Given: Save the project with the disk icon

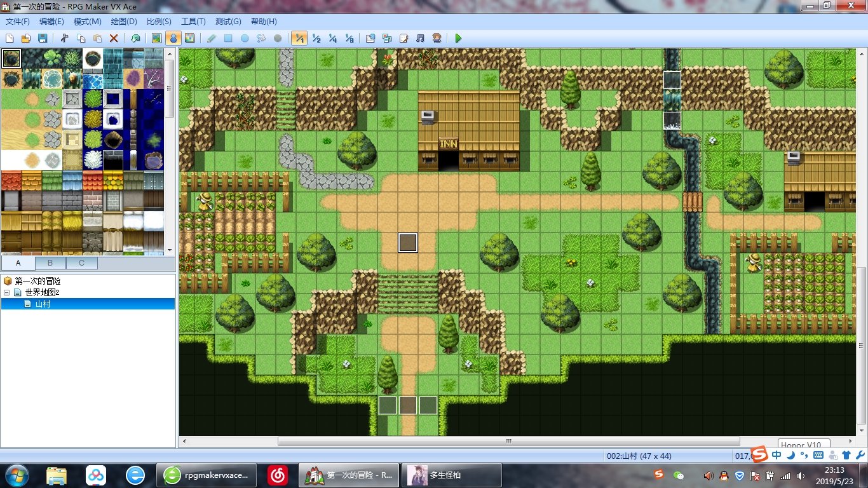Looking at the screenshot, I should pos(43,38).
